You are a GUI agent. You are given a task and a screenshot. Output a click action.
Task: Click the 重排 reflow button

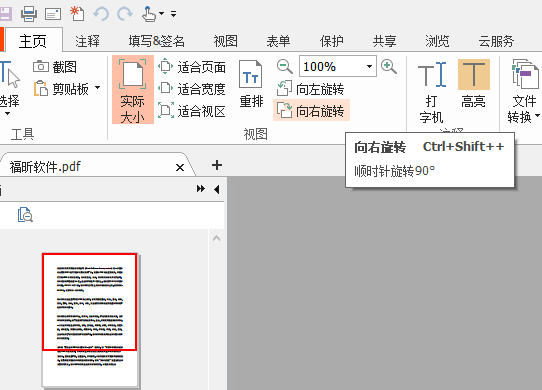[251, 84]
